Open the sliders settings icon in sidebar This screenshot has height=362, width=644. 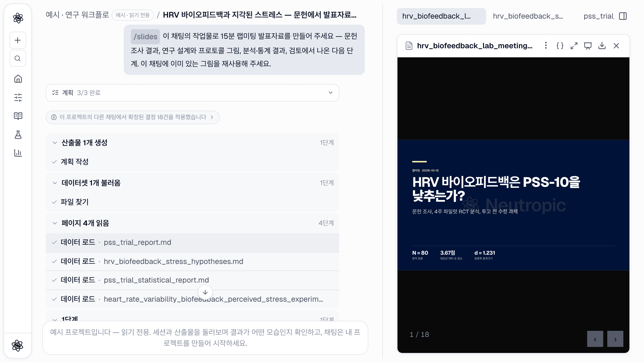coord(18,98)
